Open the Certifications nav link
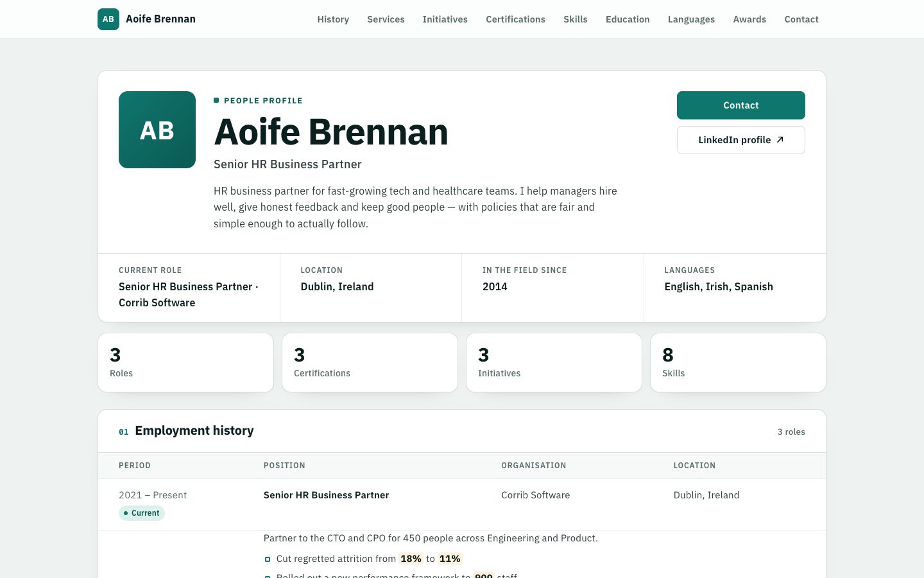Viewport: 924px width, 578px height. tap(515, 19)
